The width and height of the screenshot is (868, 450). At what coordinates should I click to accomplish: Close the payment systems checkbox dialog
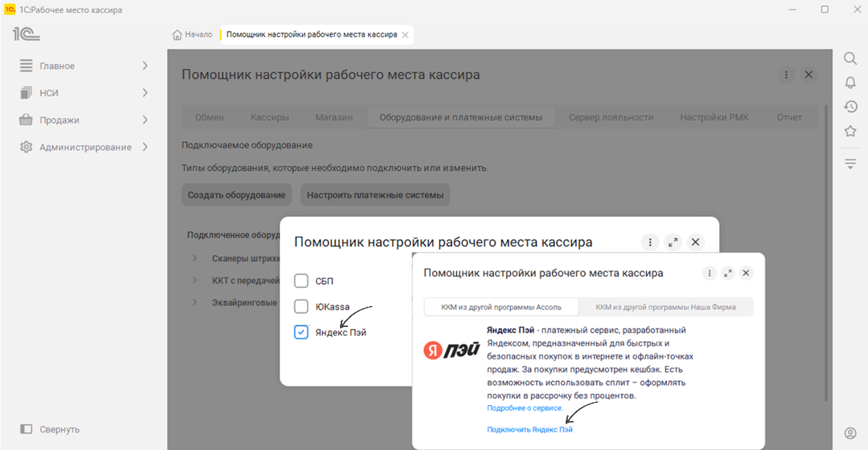[695, 242]
